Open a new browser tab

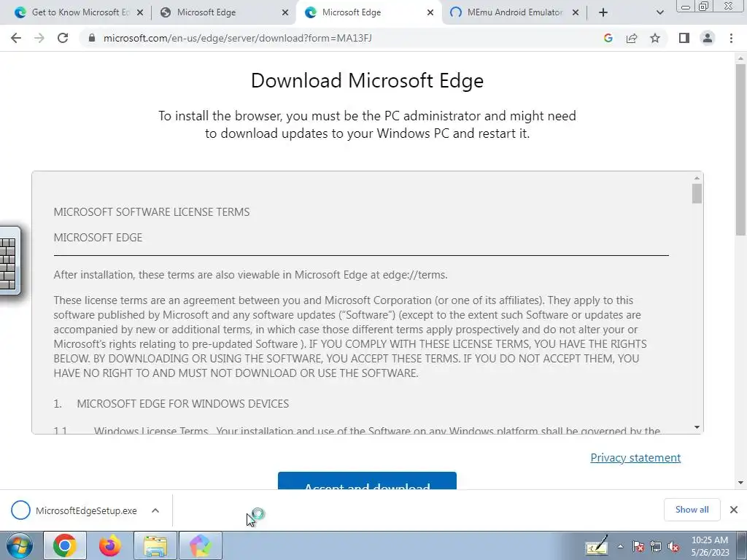(x=603, y=12)
